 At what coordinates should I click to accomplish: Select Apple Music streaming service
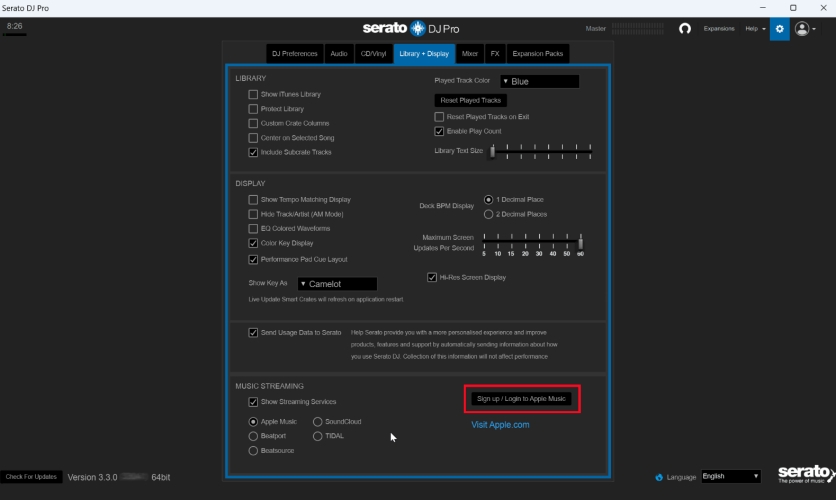pos(253,422)
